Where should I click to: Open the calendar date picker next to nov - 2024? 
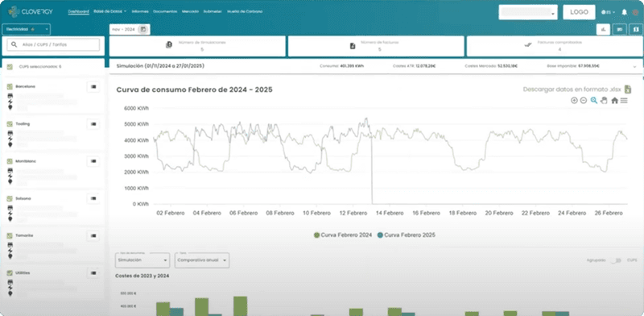(x=143, y=30)
